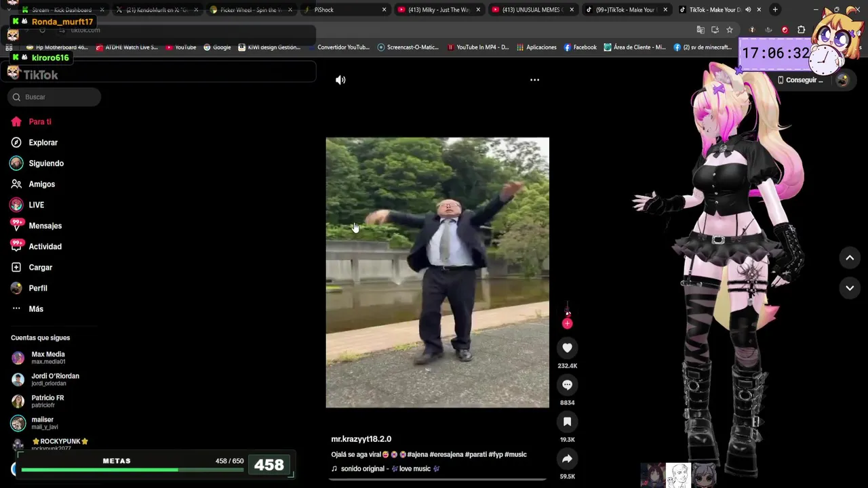Open Screencast-O-Matic bookmark

408,47
